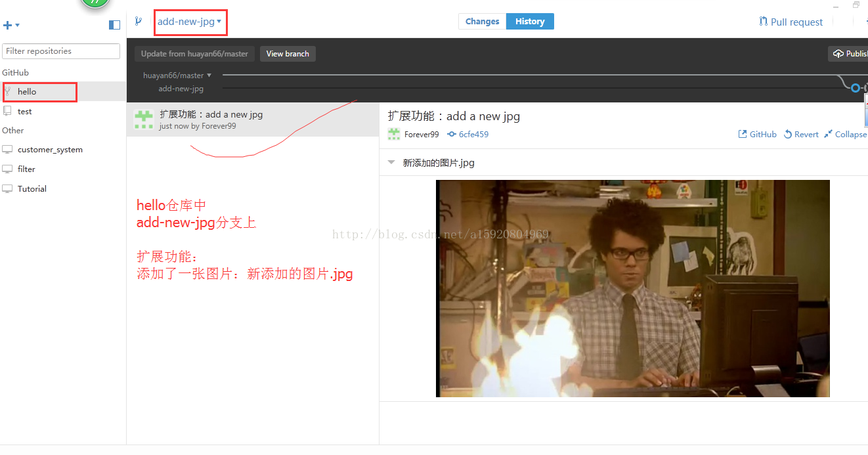Click the View branch button
Screen dimensions: 868x455
click(288, 54)
